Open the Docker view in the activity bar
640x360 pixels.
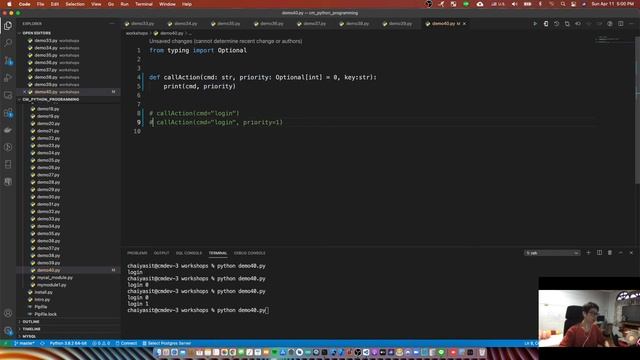tap(8, 130)
